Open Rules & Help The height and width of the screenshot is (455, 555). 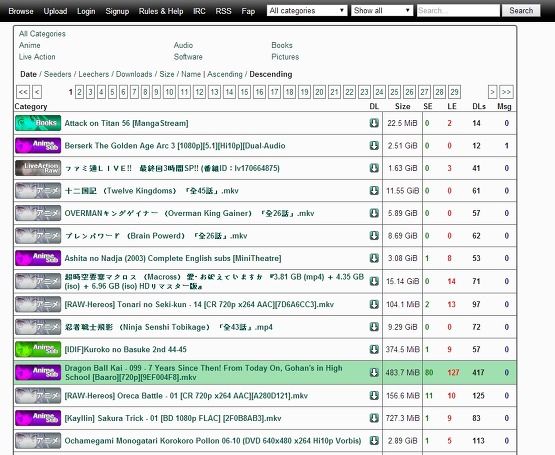point(161,11)
